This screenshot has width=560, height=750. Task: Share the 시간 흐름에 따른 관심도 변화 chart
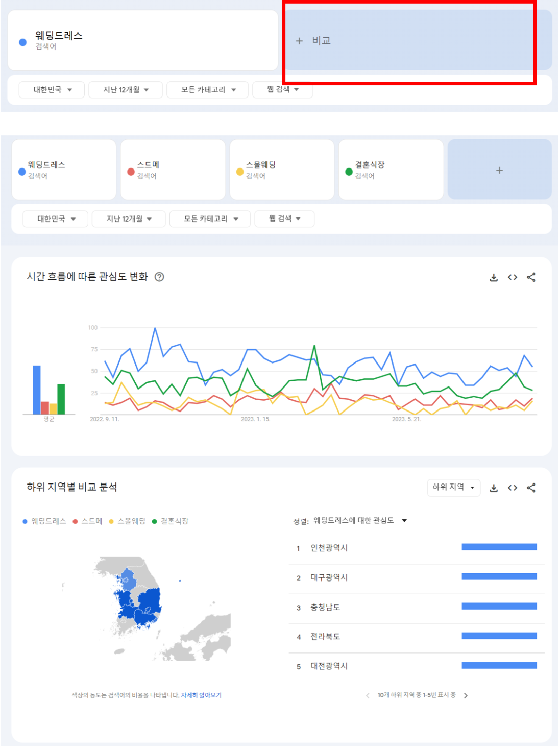point(531,278)
